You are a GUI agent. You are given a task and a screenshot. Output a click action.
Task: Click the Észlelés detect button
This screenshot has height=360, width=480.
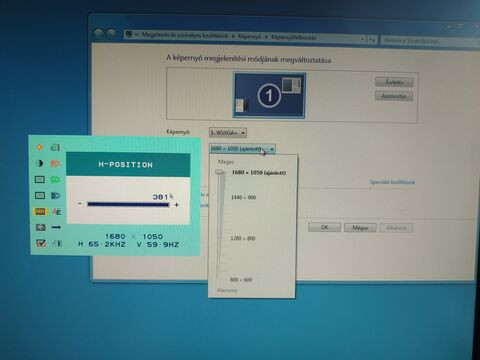(x=394, y=82)
